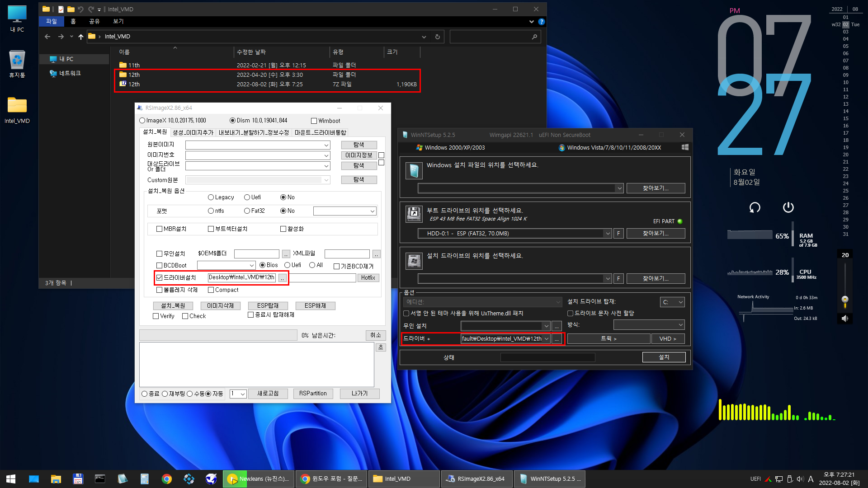Expand the 무인 설치 dropdown in WinNTSetup
Viewport: 868px width, 488px height.
(546, 326)
